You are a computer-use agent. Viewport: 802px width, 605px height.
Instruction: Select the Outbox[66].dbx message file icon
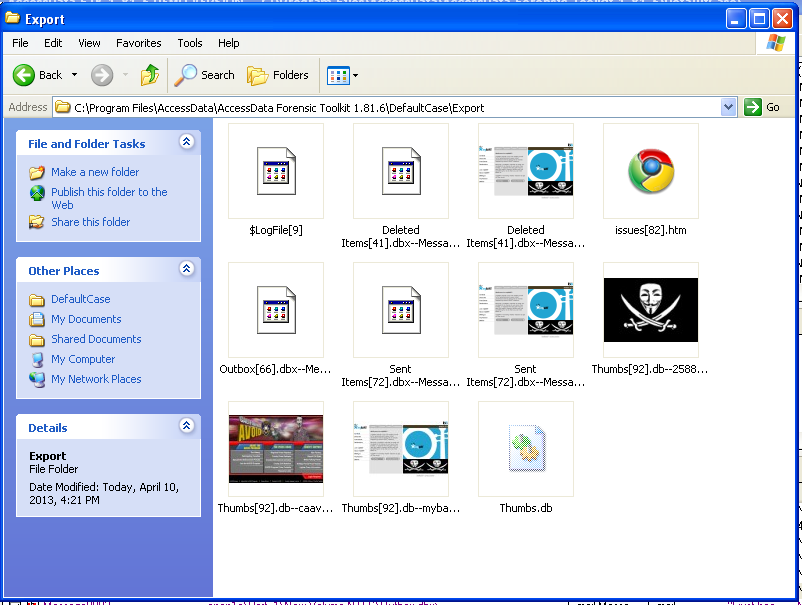[x=276, y=310]
